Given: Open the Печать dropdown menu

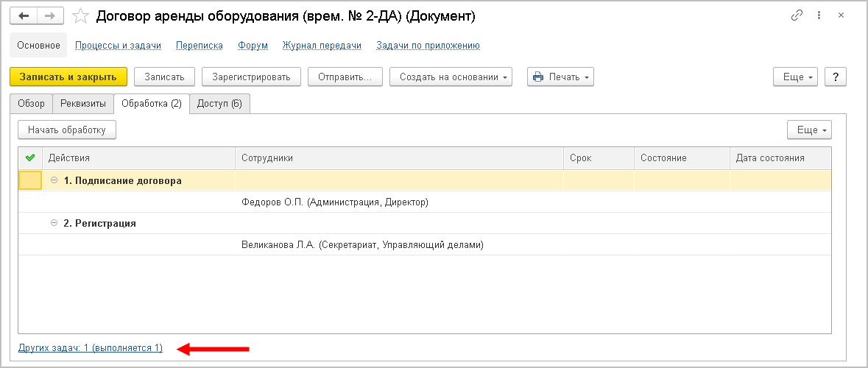Looking at the screenshot, I should pos(560,77).
